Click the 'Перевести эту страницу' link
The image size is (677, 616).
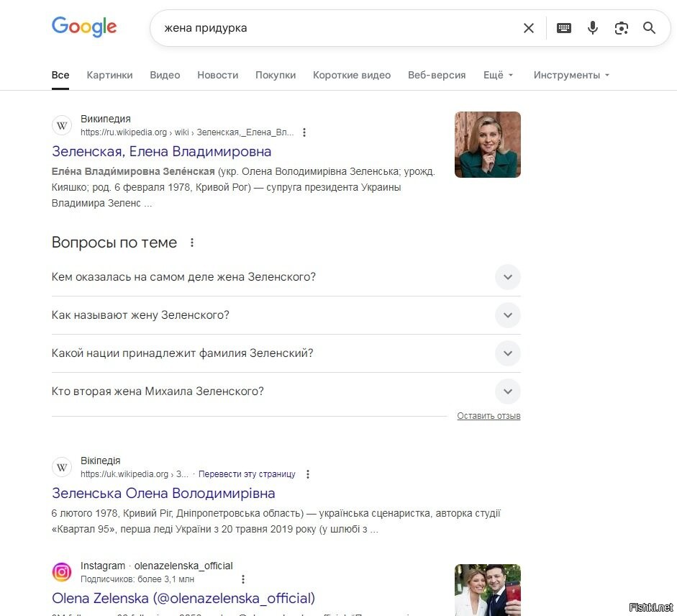247,474
